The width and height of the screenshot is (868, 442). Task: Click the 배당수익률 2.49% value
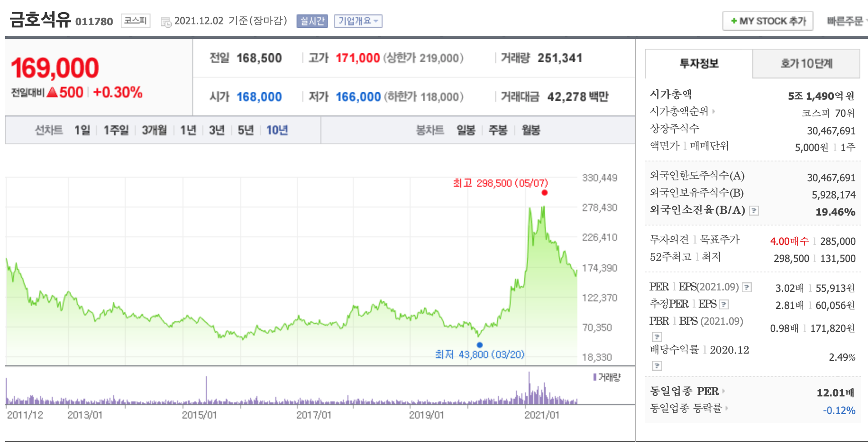coord(842,357)
